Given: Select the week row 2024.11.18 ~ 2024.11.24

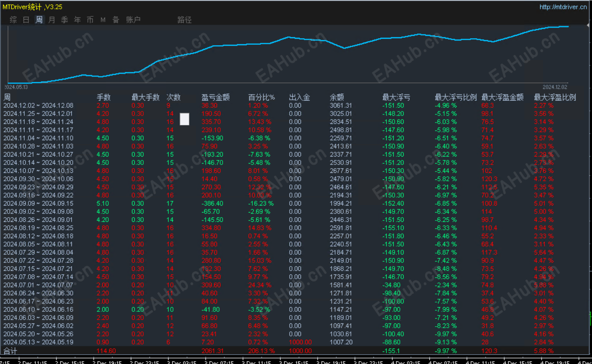Looking at the screenshot, I should [x=296, y=122].
